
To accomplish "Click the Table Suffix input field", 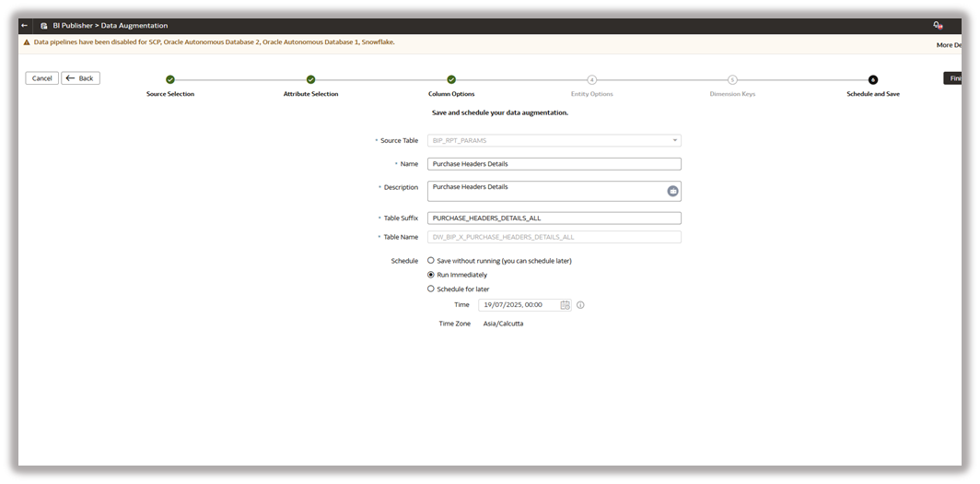I will pyautogui.click(x=554, y=218).
